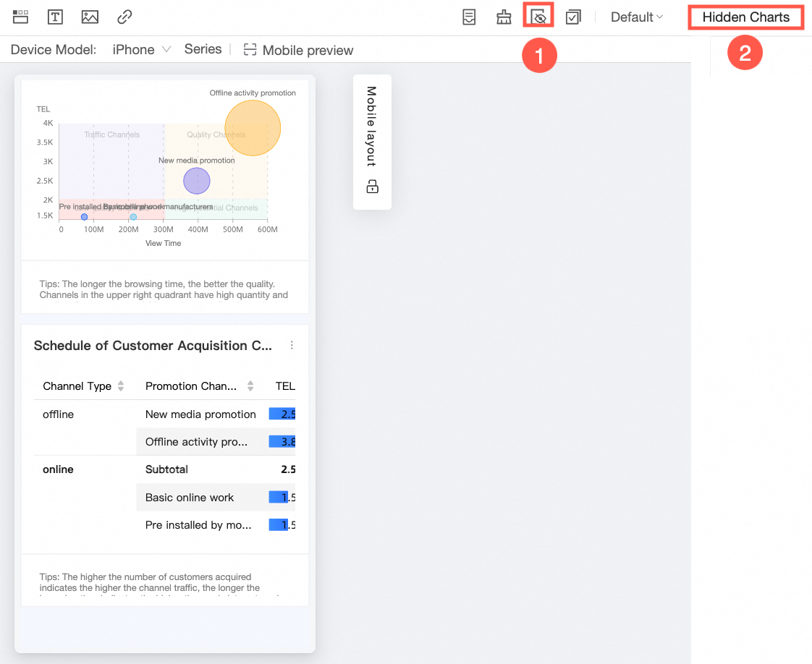Image resolution: width=812 pixels, height=664 pixels.
Task: Click the add chart widget icon
Action: click(x=21, y=17)
